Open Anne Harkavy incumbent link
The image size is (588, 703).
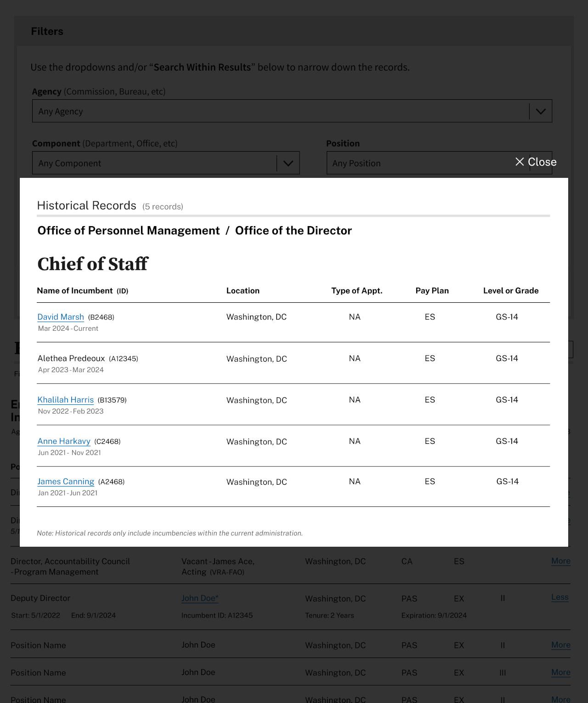pos(64,441)
